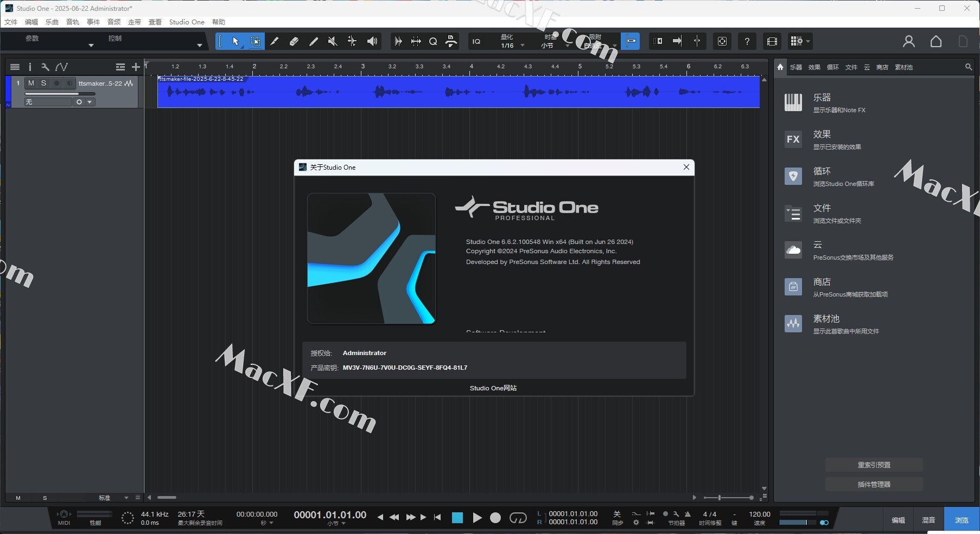Click audio clip ttsmaker-file-2025-6-22-8-45-22
The image size is (980, 534).
(x=459, y=92)
